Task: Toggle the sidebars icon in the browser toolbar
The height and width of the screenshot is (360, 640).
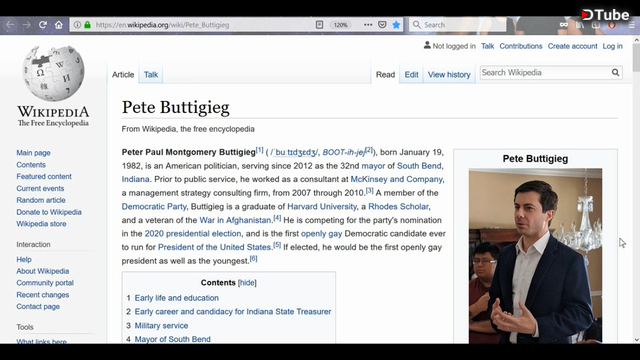Action: tap(596, 25)
